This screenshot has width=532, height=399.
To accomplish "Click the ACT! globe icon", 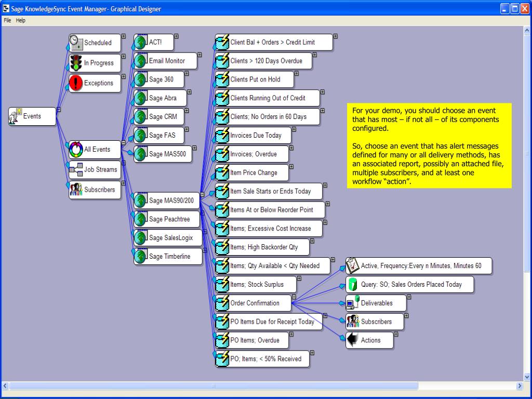I will click(x=140, y=43).
